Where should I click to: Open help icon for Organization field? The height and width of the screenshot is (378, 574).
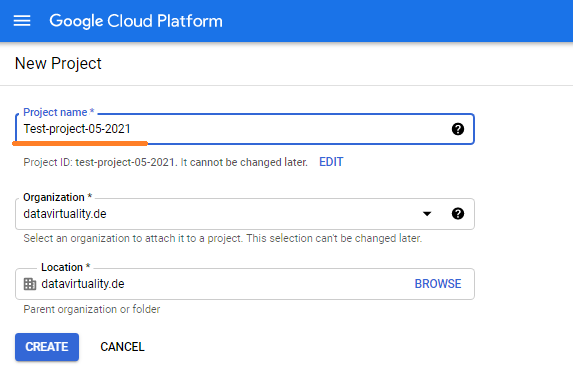(x=458, y=213)
